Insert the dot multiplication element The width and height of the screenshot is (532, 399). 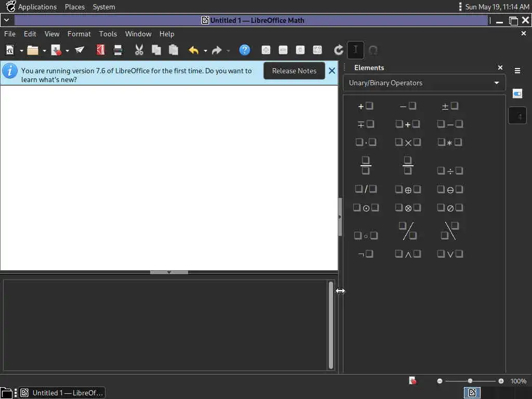click(x=366, y=142)
